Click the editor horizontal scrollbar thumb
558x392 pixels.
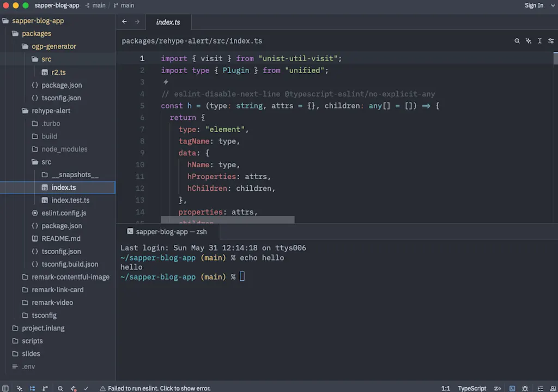(227, 220)
